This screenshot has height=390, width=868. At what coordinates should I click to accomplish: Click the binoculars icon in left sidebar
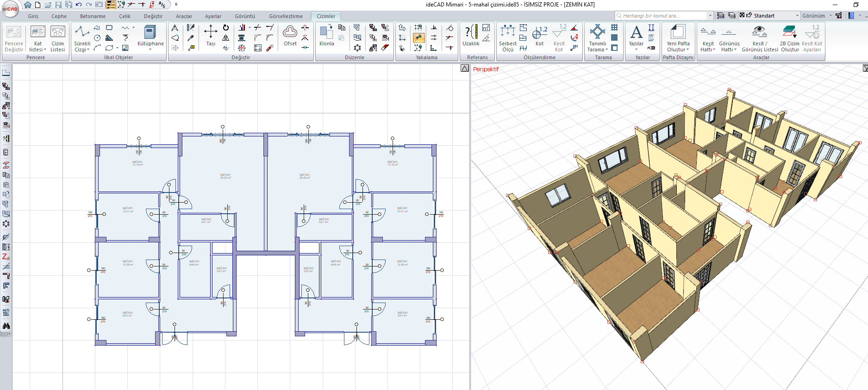coord(6,326)
